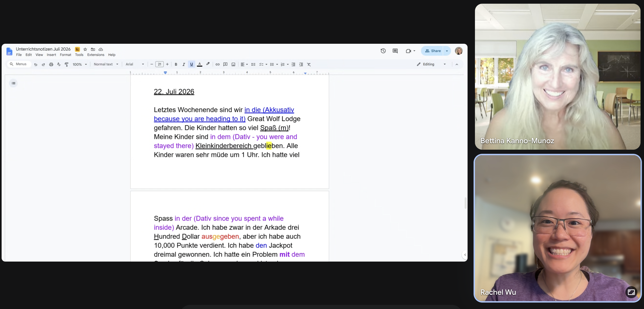Open the Google account profile picture

(459, 51)
